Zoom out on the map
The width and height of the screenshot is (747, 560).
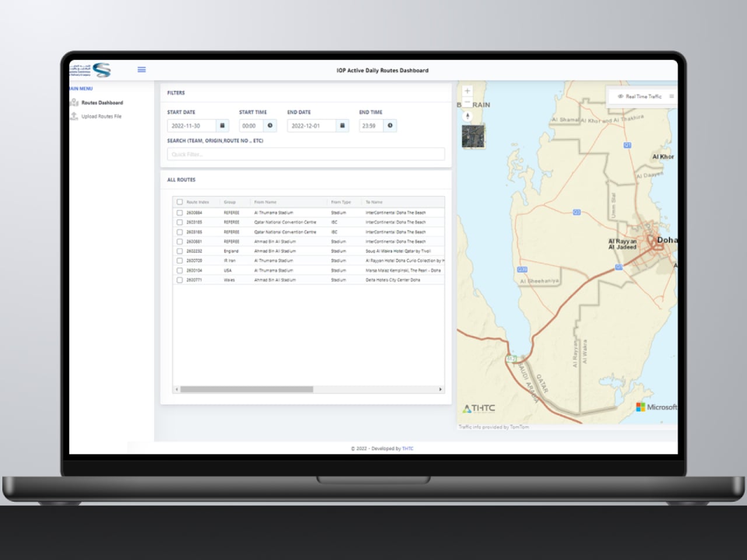click(x=467, y=102)
